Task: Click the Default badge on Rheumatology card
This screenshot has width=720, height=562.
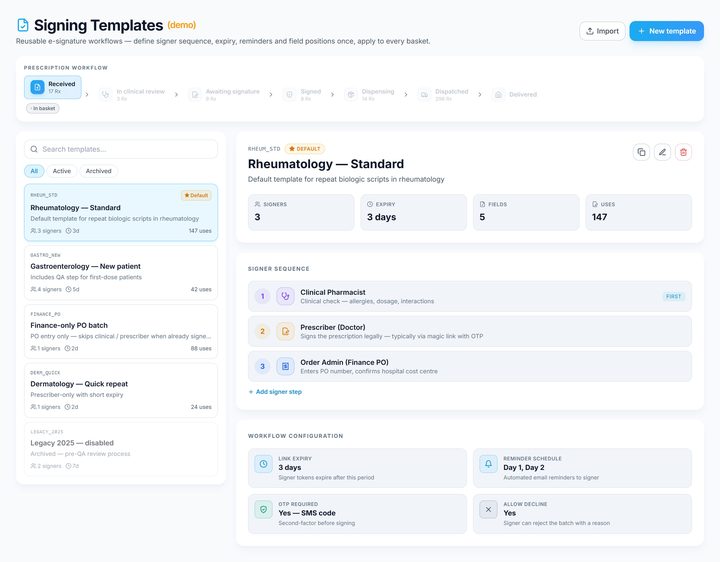Action: (196, 195)
